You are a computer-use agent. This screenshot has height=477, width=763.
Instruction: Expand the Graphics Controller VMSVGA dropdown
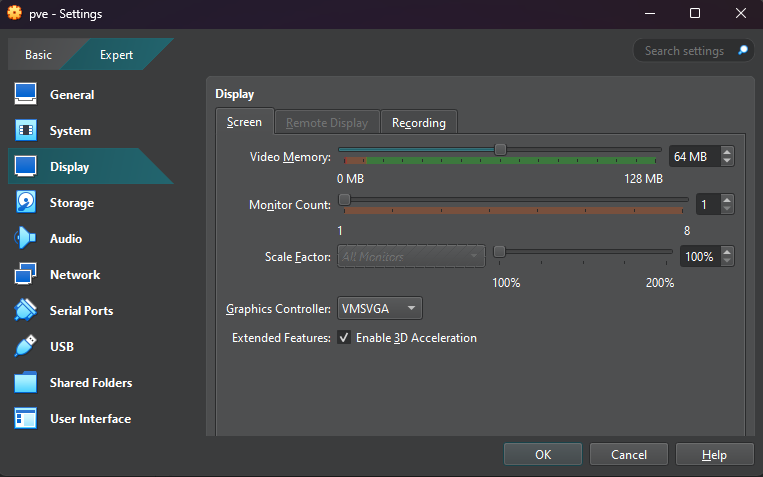(x=379, y=309)
